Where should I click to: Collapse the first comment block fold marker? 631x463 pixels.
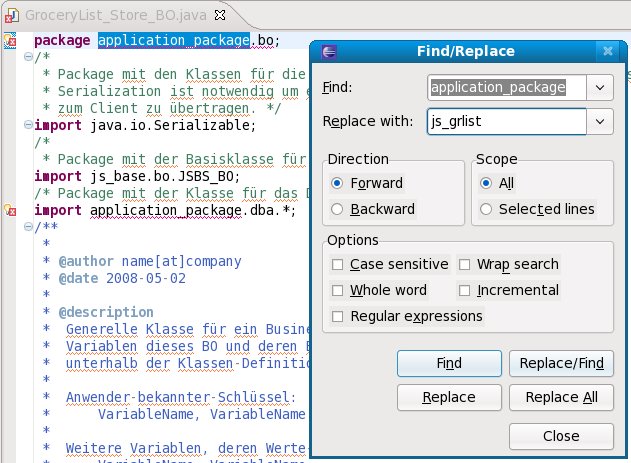[x=28, y=58]
